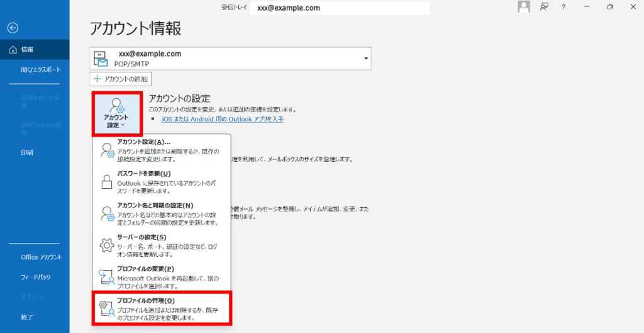Click the padlock icon for password update

tap(106, 183)
